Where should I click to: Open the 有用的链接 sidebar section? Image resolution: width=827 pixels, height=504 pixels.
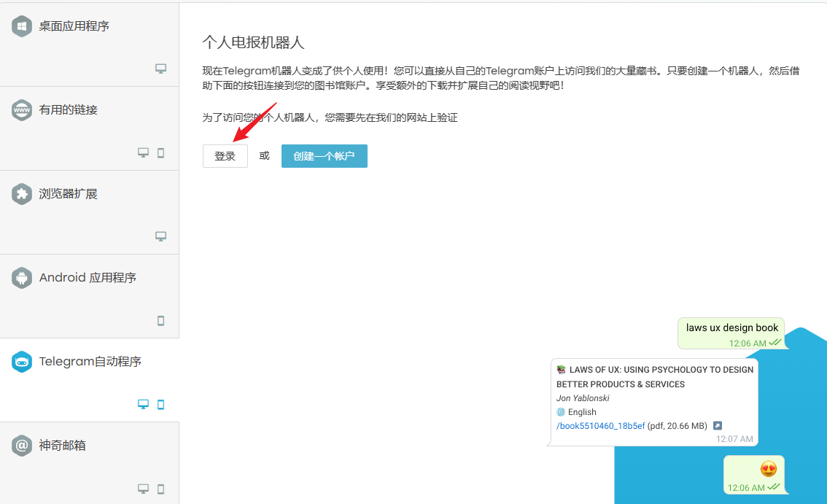(69, 110)
